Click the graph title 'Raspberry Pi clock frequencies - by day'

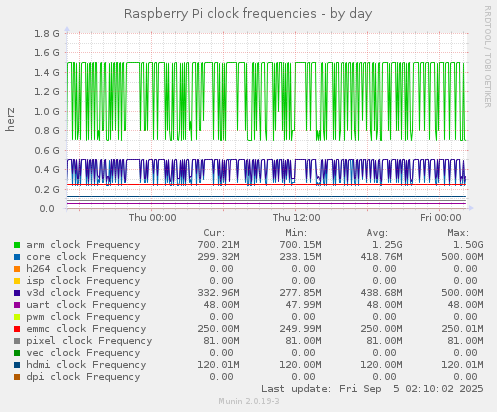pyautogui.click(x=248, y=14)
